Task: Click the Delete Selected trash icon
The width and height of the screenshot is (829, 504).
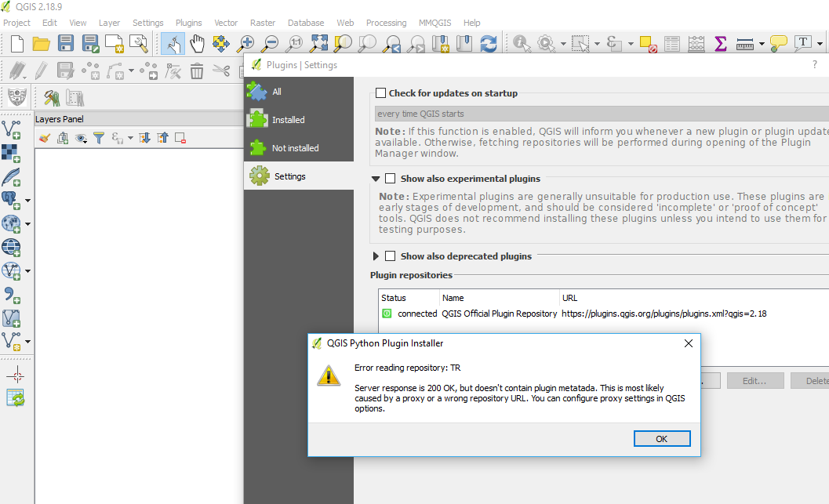Action: [x=197, y=71]
